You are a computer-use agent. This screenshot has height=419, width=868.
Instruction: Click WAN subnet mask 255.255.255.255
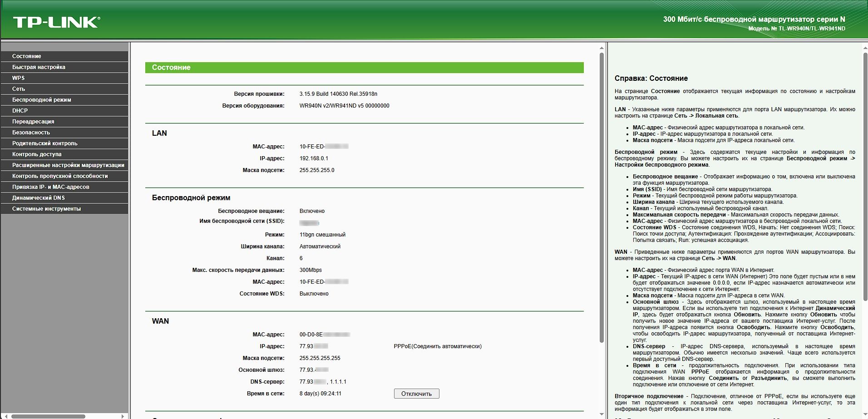[x=320, y=358]
